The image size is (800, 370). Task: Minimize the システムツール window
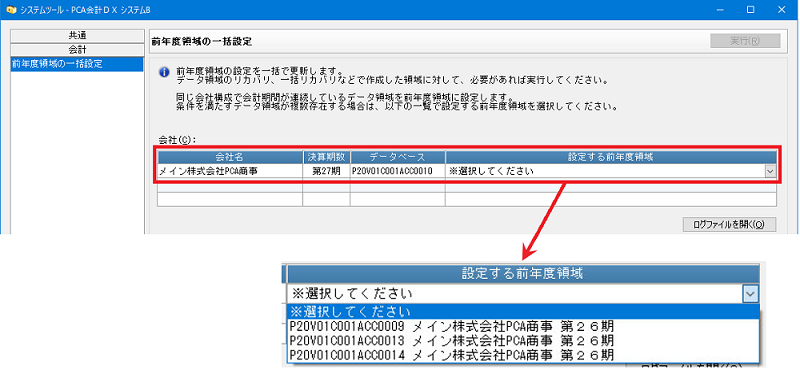click(x=719, y=9)
